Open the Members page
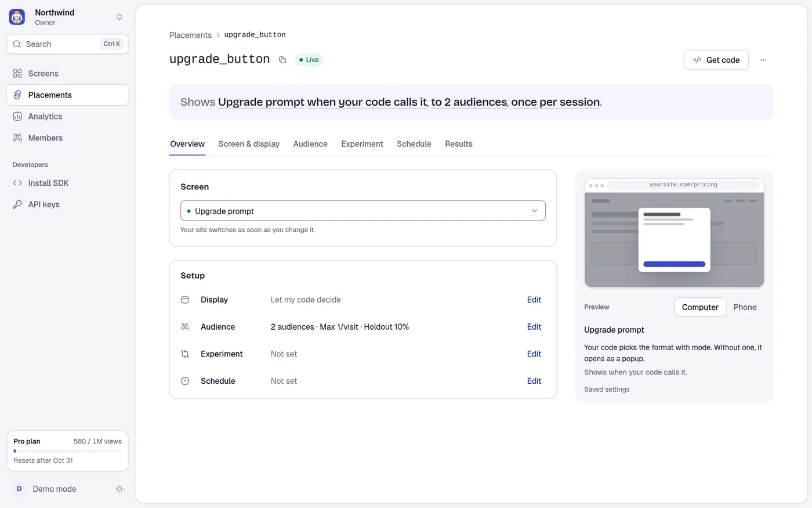 [x=67, y=138]
